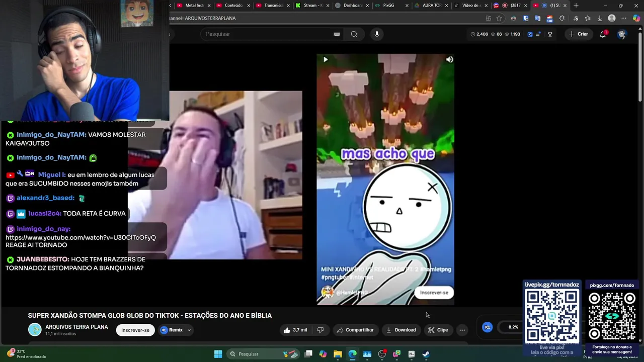Click the 2,406 stats counter
The height and width of the screenshot is (362, 644).
pyautogui.click(x=479, y=34)
